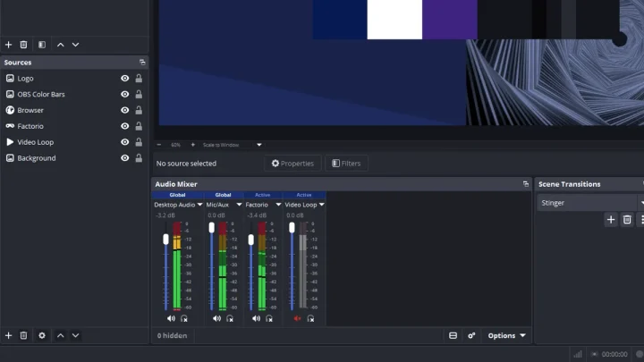The image size is (644, 362).
Task: Mute Mic/Aux speaker icon
Action: tap(216, 318)
